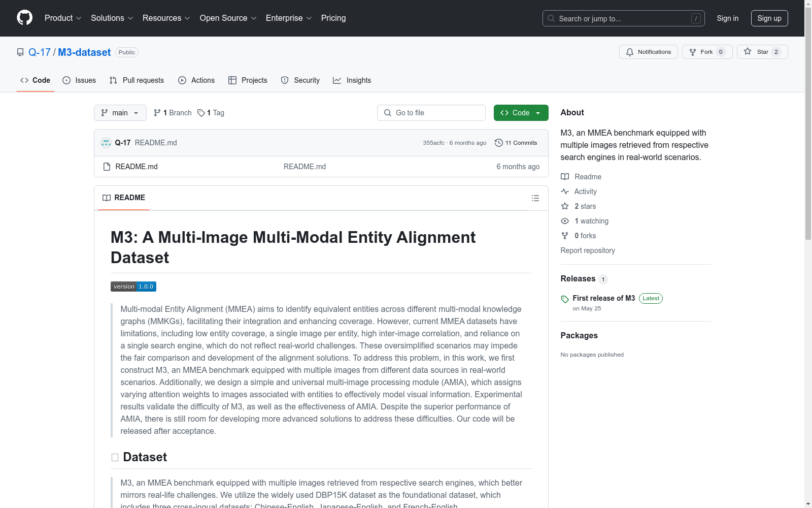Open the README.md file in file list
Screen dimensions: 812x508
click(x=137, y=167)
